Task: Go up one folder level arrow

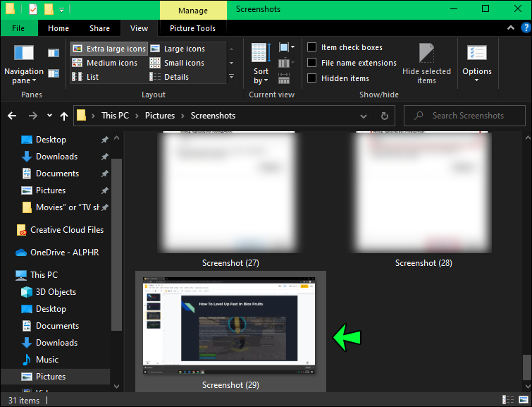Action: (x=64, y=116)
